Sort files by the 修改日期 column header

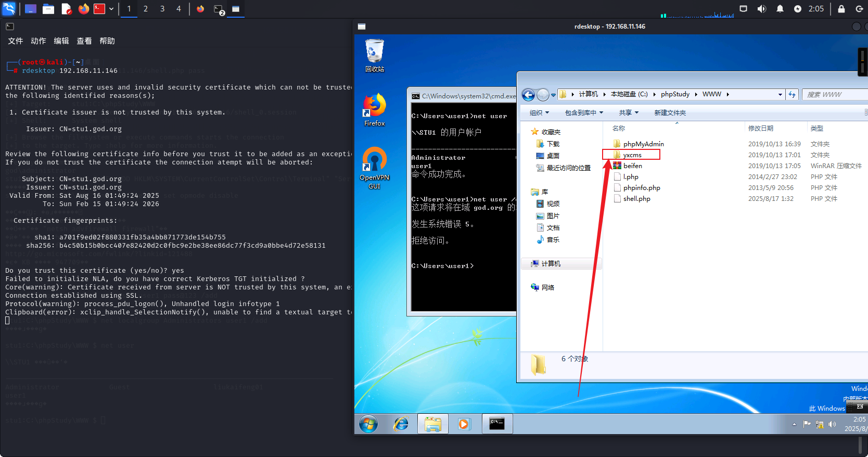point(761,128)
